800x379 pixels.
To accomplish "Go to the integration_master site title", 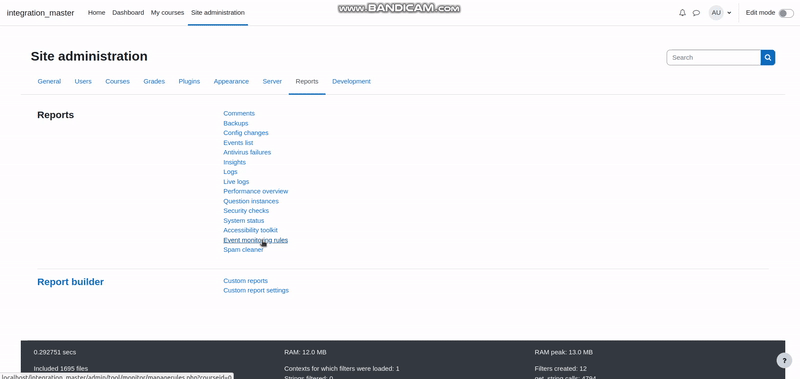I will [40, 13].
